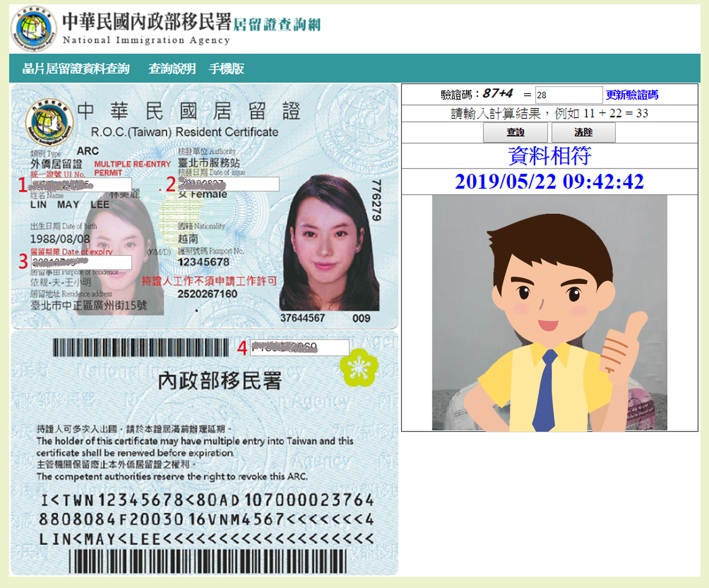The height and width of the screenshot is (588, 709).
Task: Click the header title 中華民國內政部移民署
Action: coord(147,21)
